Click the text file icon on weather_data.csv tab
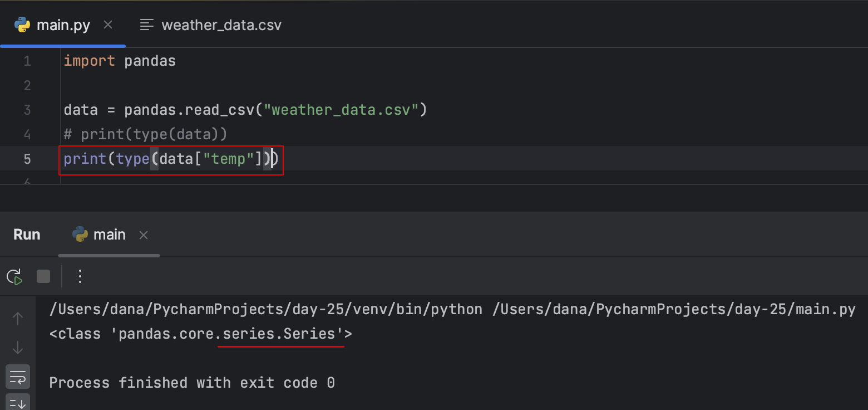This screenshot has height=410, width=868. click(x=146, y=25)
